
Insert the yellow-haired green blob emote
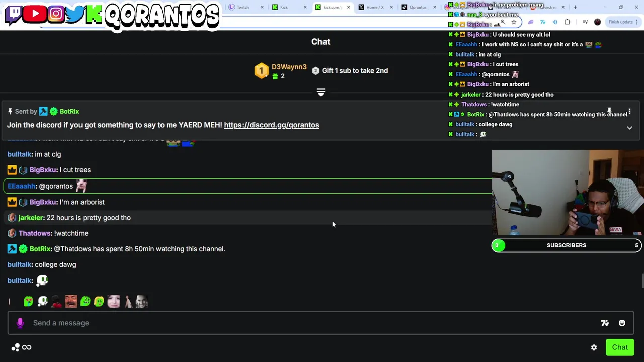coord(99,302)
